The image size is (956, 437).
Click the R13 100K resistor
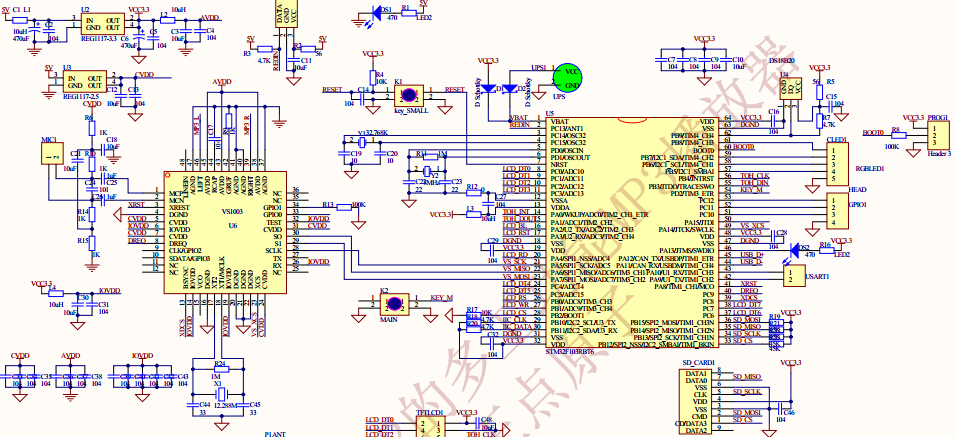click(x=352, y=206)
